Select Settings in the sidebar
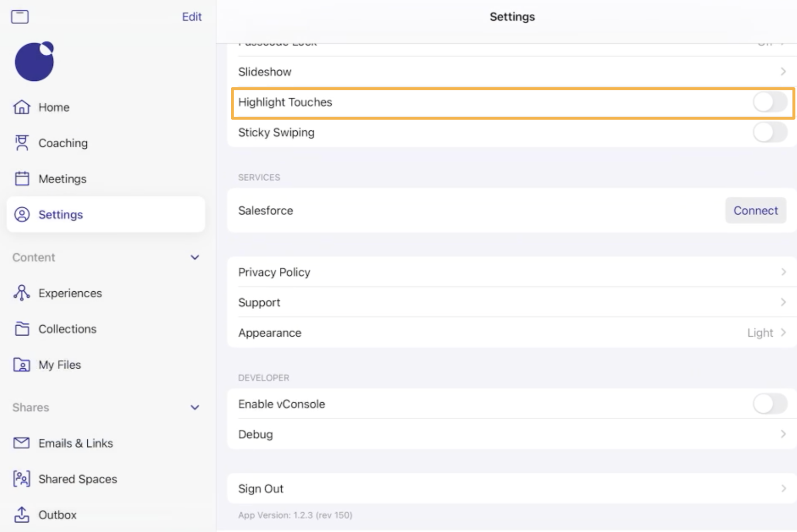Viewport: 797px width, 532px height. click(x=106, y=214)
